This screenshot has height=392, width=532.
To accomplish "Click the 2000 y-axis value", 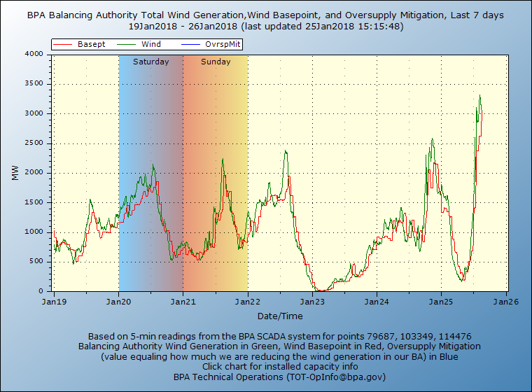I will (34, 173).
